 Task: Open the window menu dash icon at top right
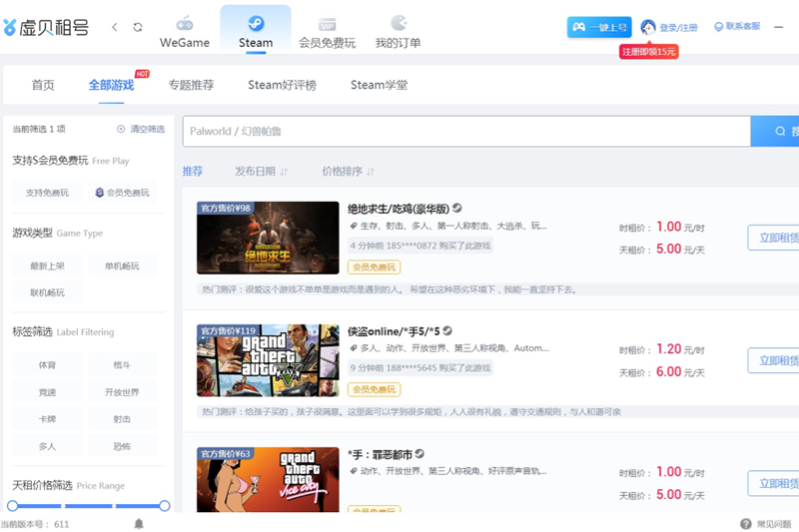779,27
